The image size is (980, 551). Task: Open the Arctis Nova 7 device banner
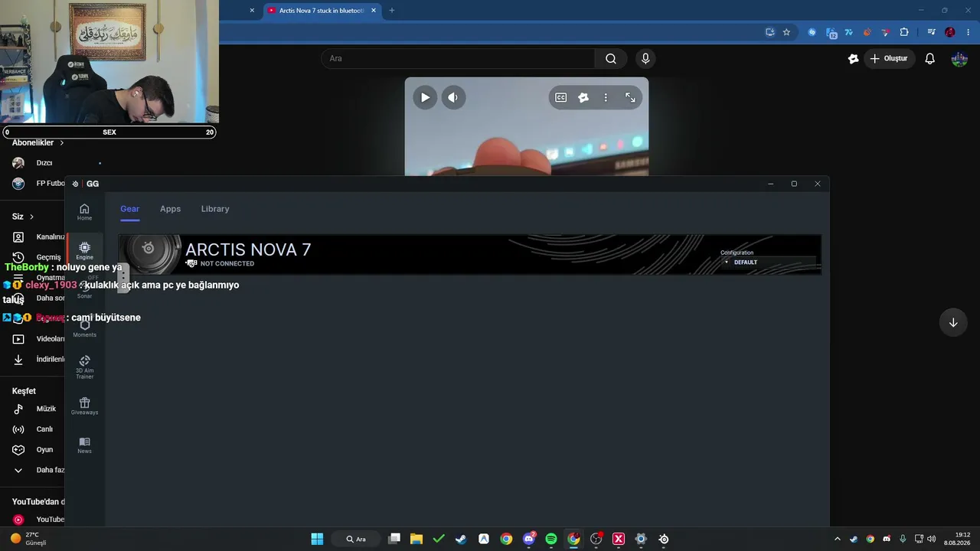point(470,254)
